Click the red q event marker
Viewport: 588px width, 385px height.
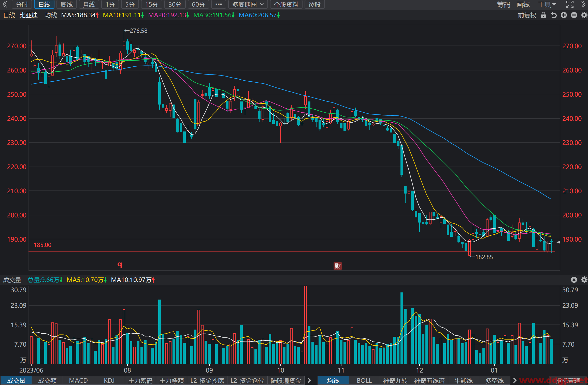pos(120,264)
